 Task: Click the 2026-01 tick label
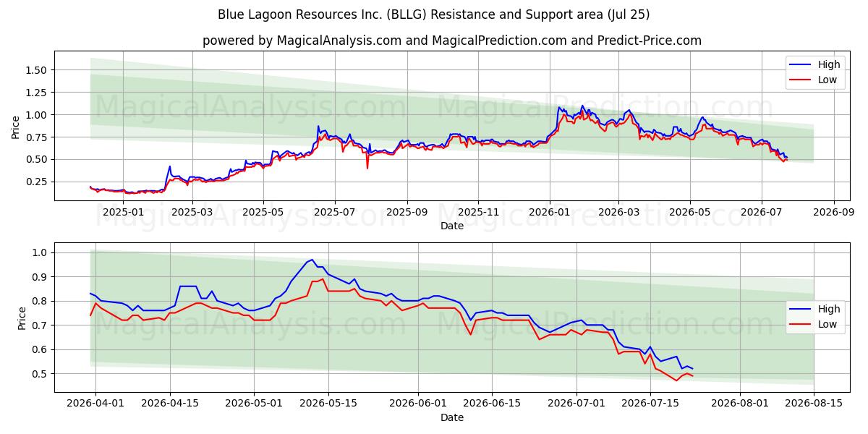550,212
